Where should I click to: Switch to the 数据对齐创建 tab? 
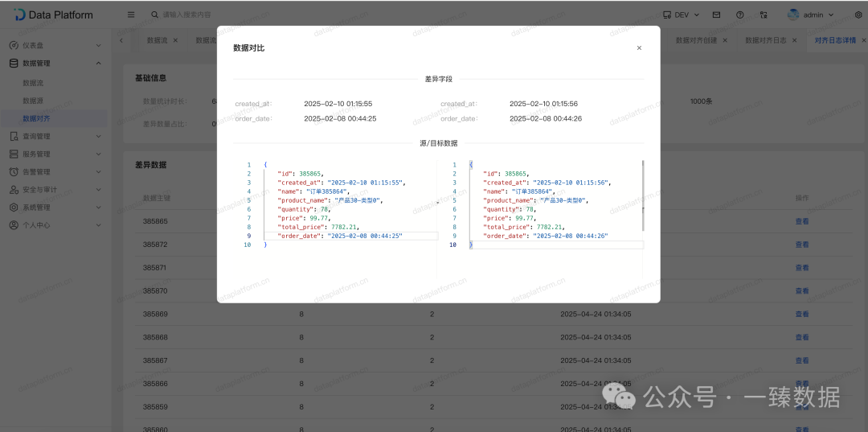696,40
